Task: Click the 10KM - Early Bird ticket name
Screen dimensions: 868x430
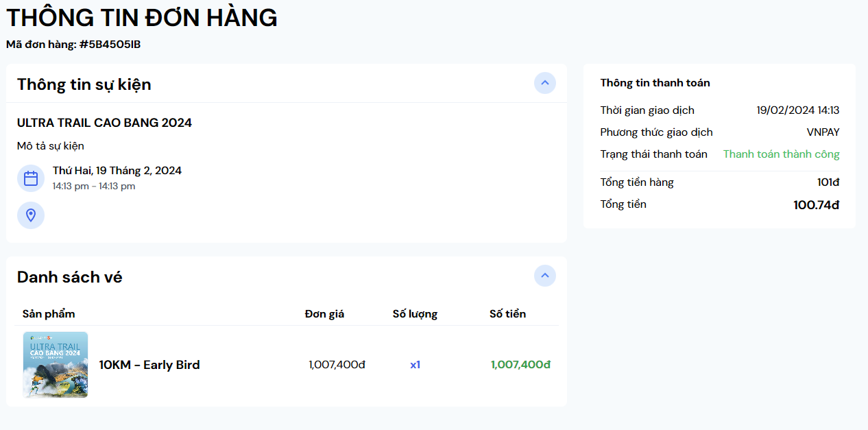Action: (x=149, y=365)
